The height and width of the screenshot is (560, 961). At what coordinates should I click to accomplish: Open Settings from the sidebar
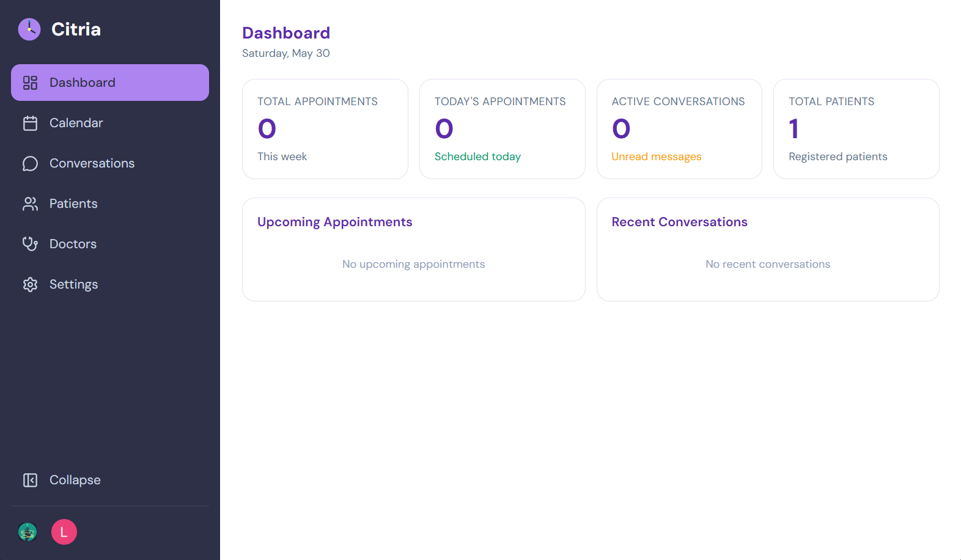click(110, 284)
